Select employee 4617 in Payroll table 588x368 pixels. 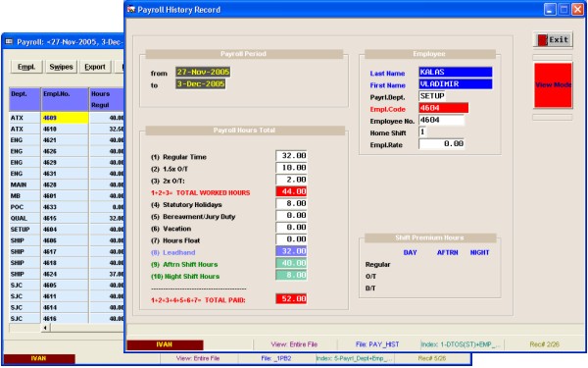pos(65,251)
